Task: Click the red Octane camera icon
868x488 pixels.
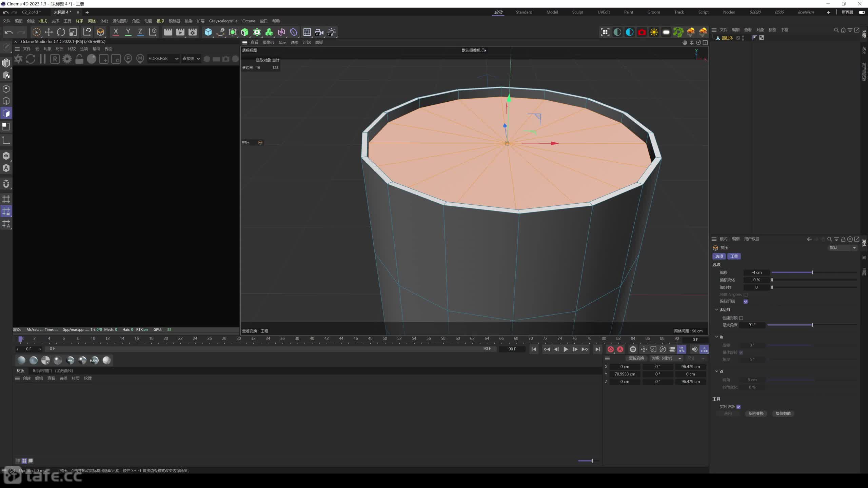Action: (642, 32)
